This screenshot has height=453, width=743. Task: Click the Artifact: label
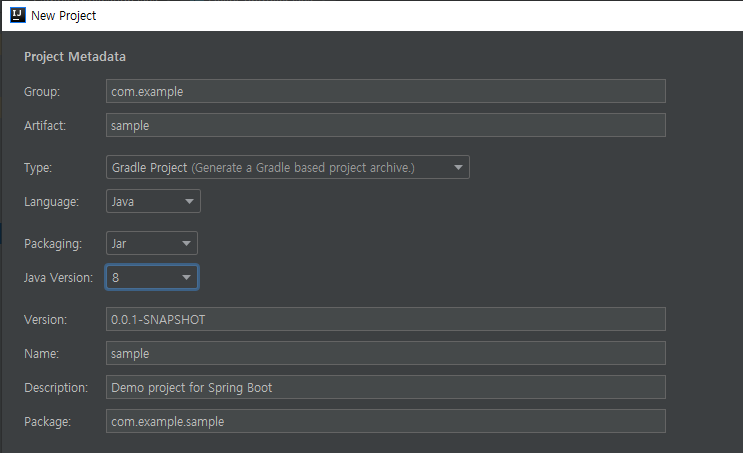tap(45, 126)
